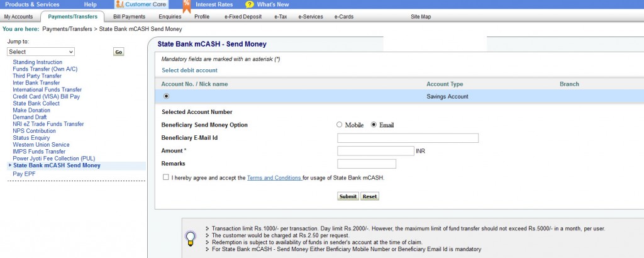This screenshot has width=644, height=258.
Task: Open NRI eZ Trade Funds Transfer link
Action: coord(48,124)
